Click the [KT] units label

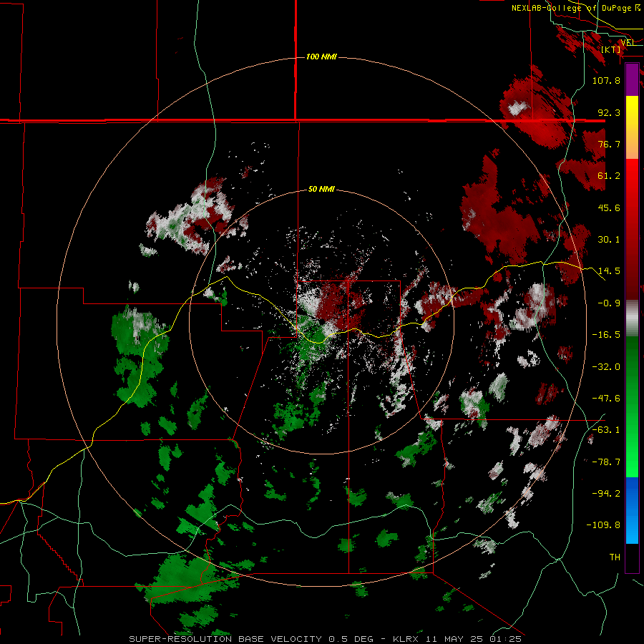(611, 49)
